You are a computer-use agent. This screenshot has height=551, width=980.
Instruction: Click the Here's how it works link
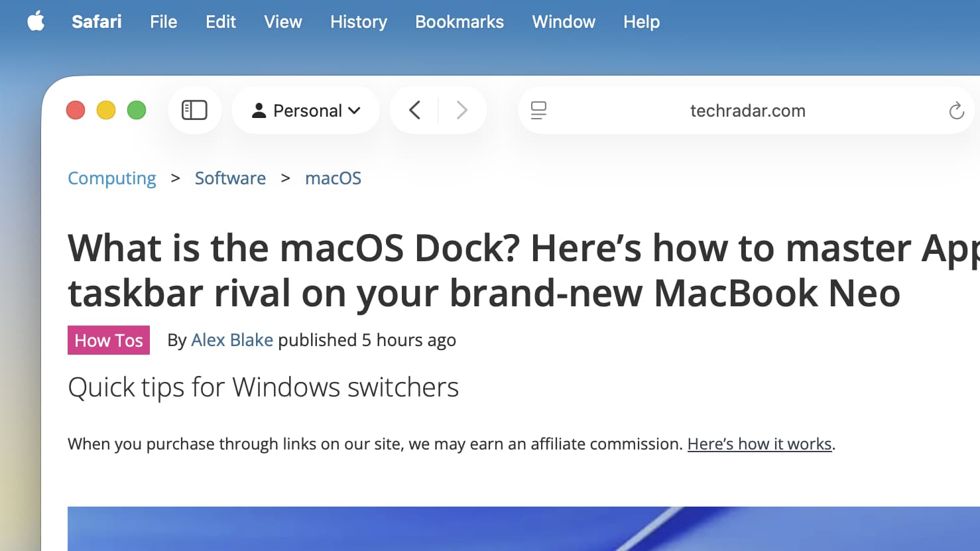click(x=759, y=444)
